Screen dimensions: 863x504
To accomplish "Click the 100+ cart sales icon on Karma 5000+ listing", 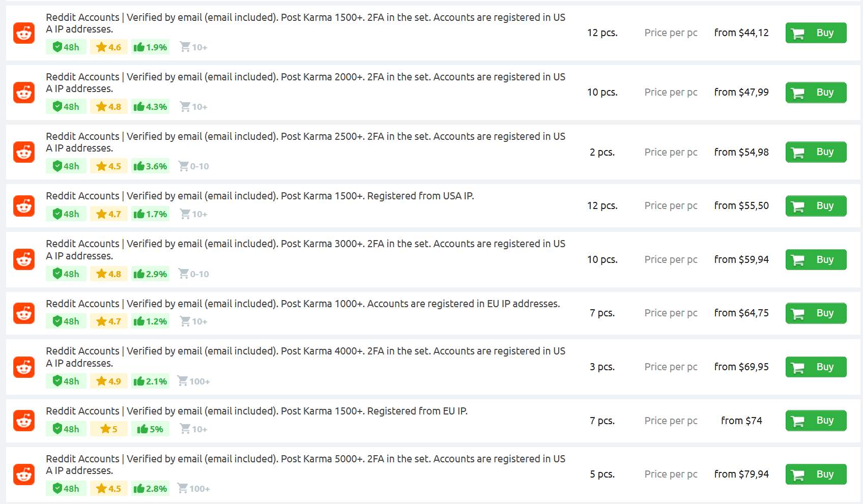I will 193,489.
